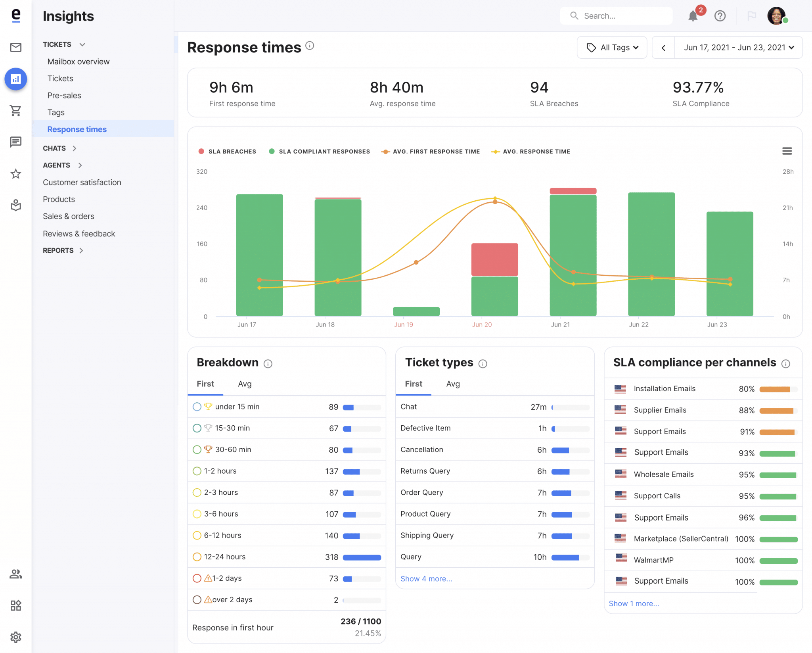Open the shopping cart icon in left sidebar
Viewport: 812px width, 653px height.
16,110
